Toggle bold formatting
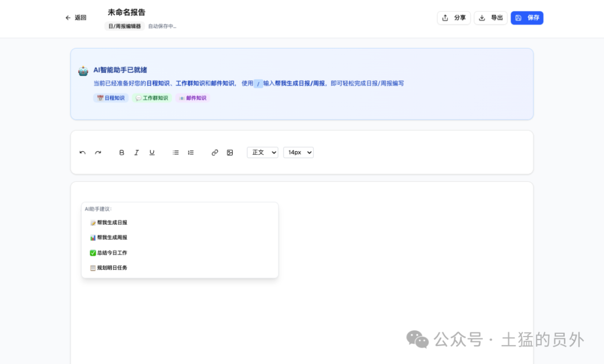This screenshot has height=364, width=604. pos(121,153)
